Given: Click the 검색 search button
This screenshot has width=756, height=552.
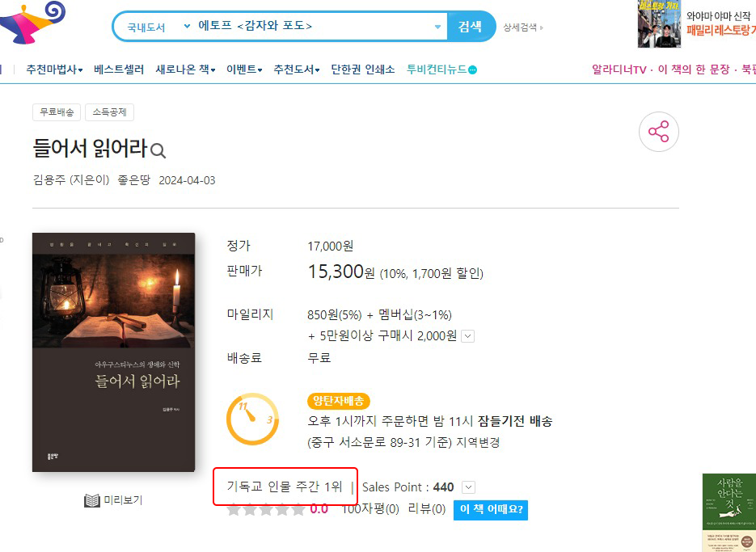Looking at the screenshot, I should click(x=471, y=27).
